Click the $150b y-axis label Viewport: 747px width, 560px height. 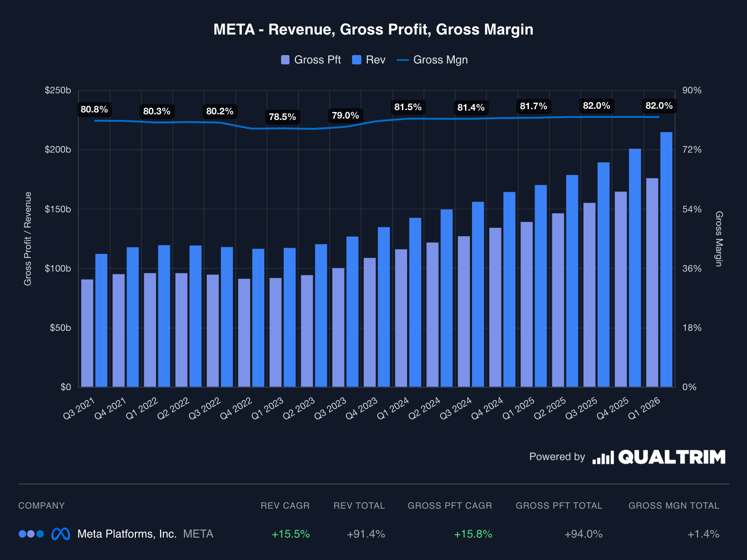tap(58, 209)
